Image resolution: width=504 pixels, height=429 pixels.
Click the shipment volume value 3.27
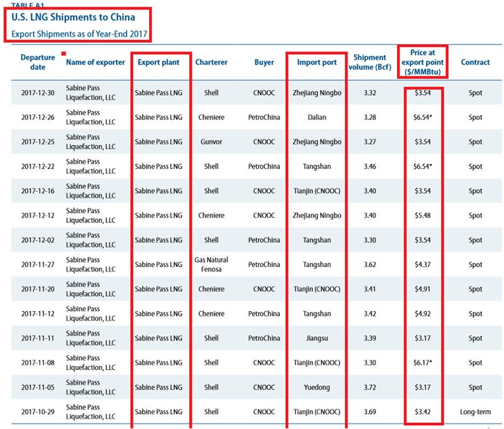tap(370, 142)
